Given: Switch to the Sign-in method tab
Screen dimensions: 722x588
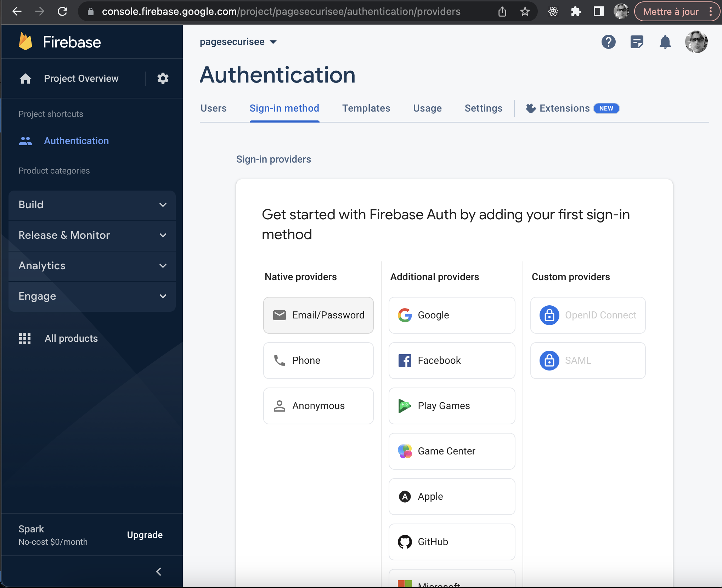Looking at the screenshot, I should [x=284, y=108].
